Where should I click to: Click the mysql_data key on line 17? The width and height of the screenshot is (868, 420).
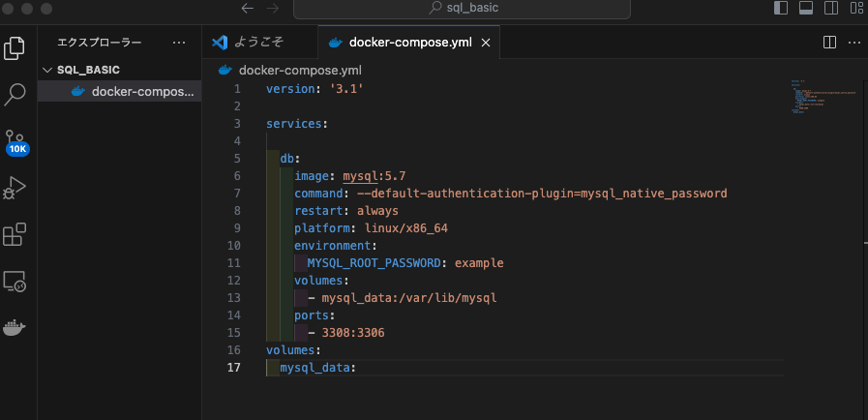click(x=314, y=368)
